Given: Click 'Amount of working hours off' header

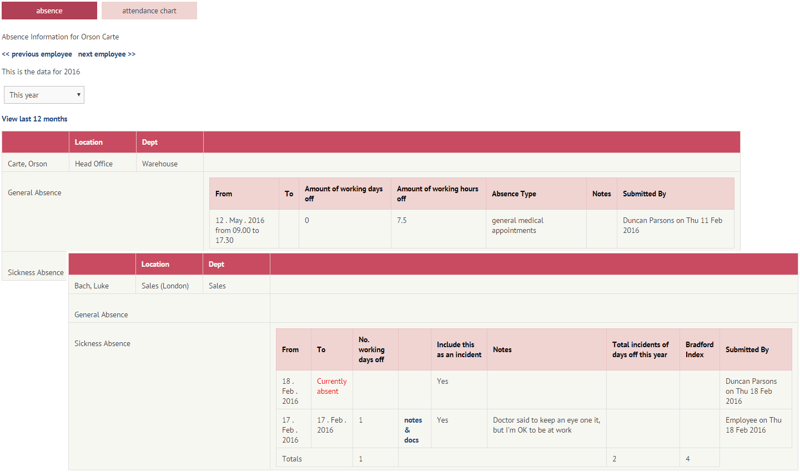Looking at the screenshot, I should (437, 193).
